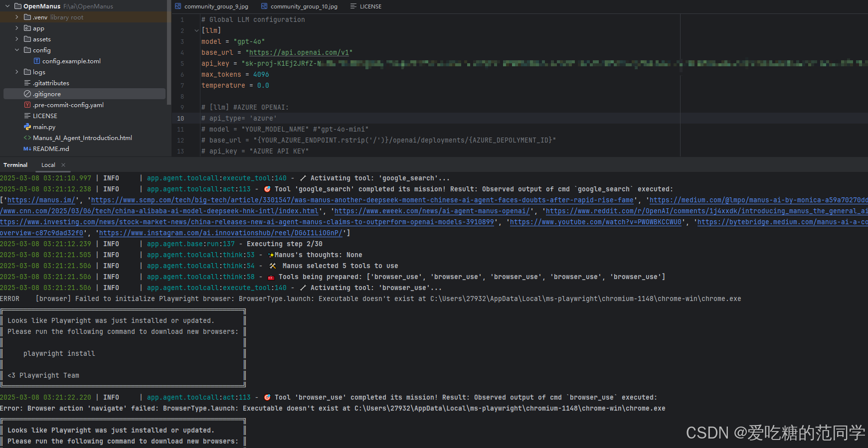Click the .gitattributes text file icon
Image resolution: width=868 pixels, height=448 pixels.
tap(27, 83)
